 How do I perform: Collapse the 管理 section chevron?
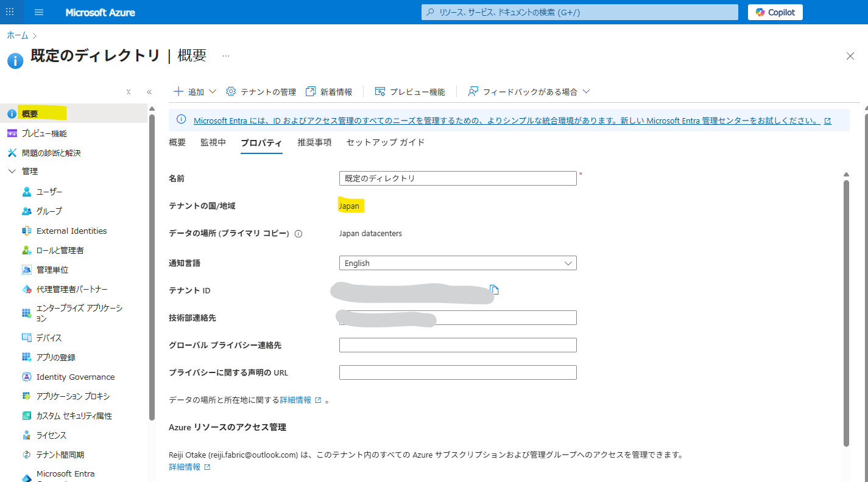[x=12, y=172]
